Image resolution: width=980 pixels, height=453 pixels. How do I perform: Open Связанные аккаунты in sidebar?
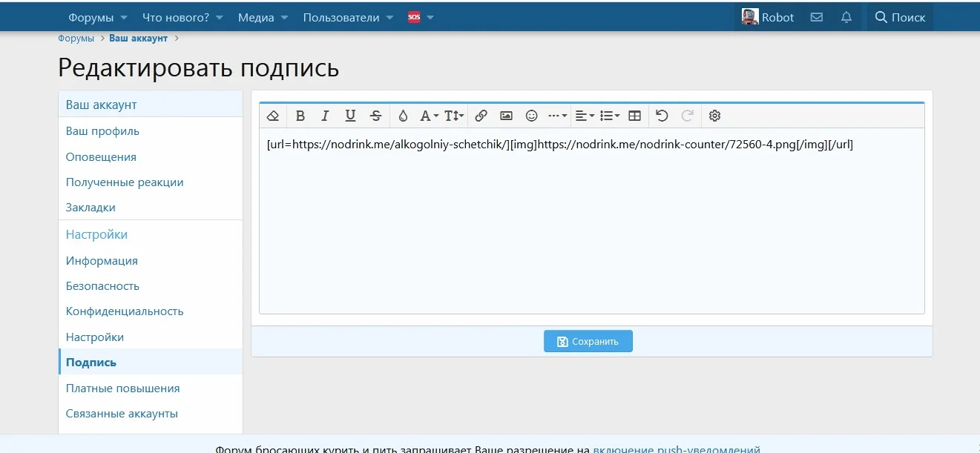122,414
